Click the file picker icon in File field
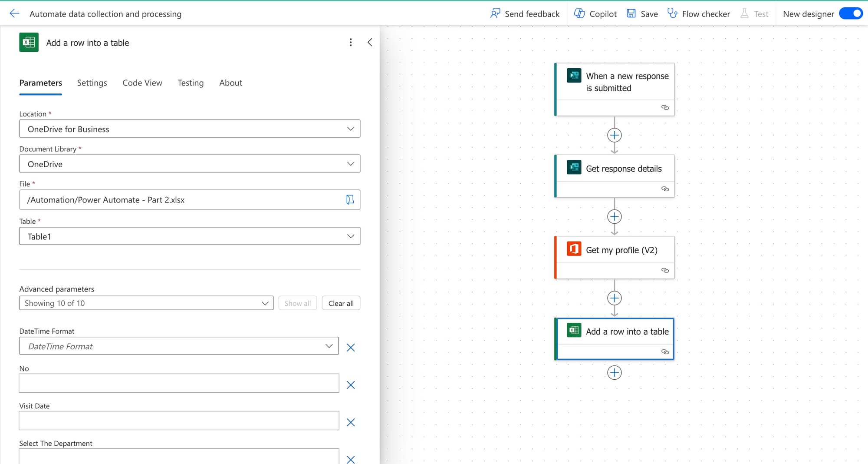 pyautogui.click(x=350, y=199)
